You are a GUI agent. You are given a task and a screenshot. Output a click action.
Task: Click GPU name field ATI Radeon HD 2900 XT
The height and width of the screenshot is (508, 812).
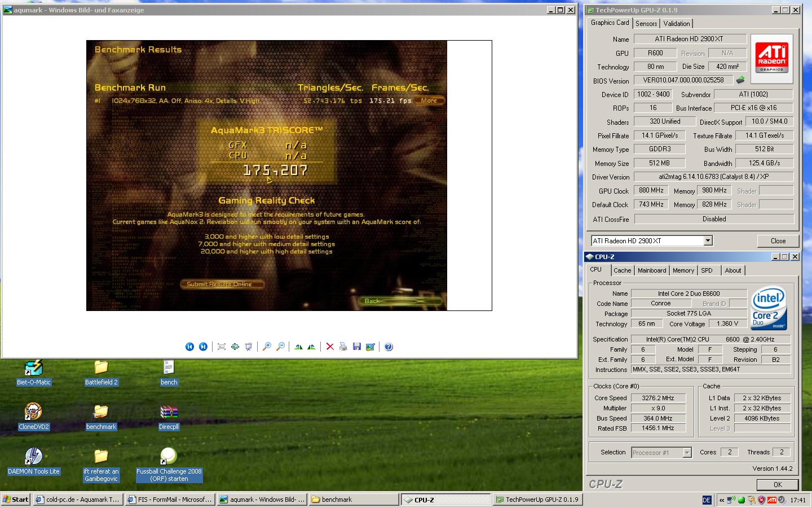690,39
